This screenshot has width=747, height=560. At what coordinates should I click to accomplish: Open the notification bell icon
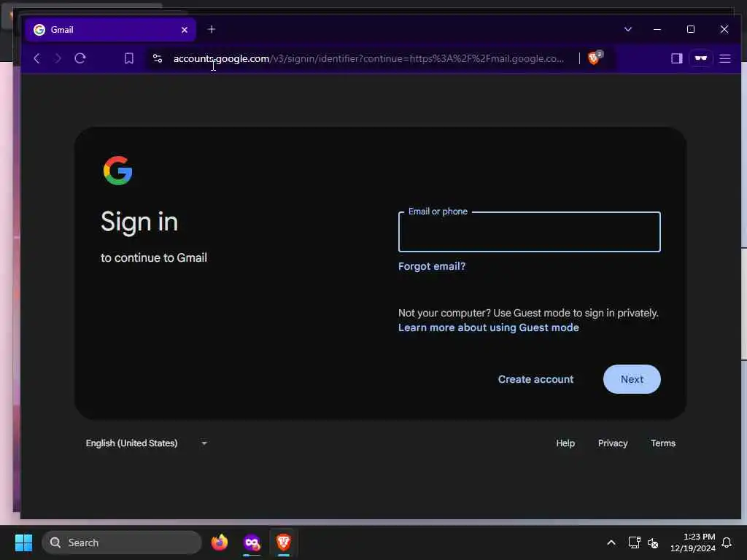pyautogui.click(x=727, y=542)
